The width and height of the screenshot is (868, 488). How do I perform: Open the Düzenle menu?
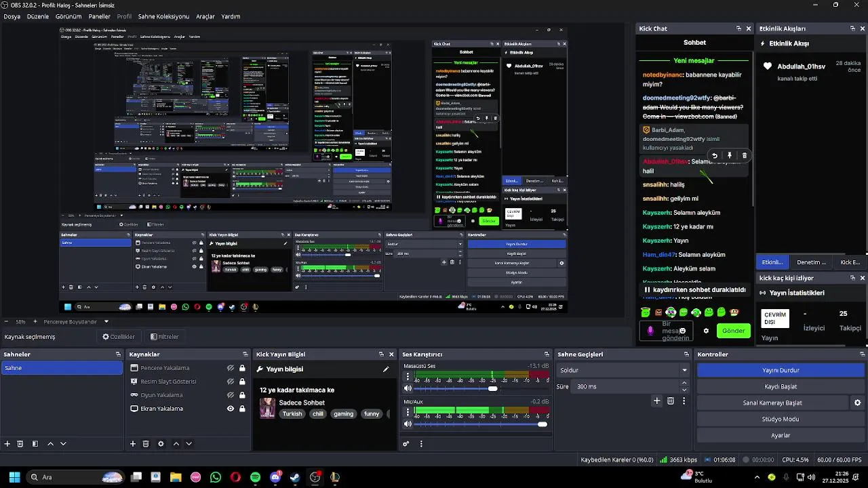38,16
